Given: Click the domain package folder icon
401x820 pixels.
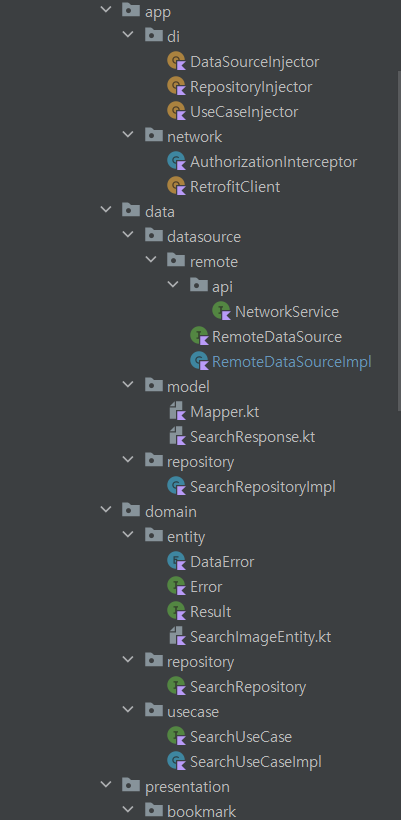Looking at the screenshot, I should (131, 511).
